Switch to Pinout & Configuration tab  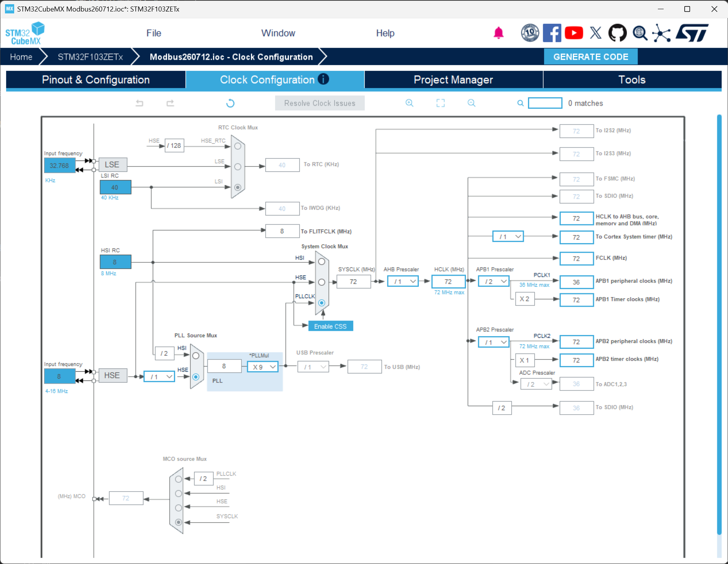[x=96, y=80]
